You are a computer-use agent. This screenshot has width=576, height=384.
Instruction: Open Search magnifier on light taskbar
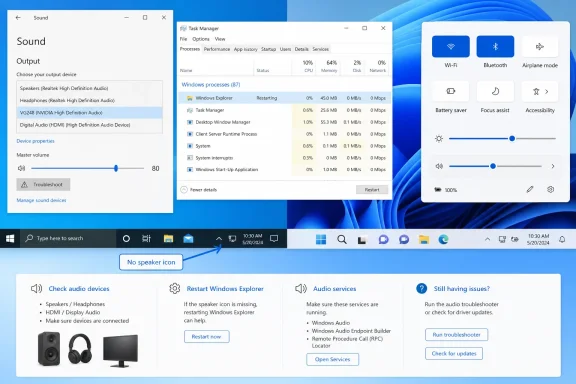tap(342, 240)
